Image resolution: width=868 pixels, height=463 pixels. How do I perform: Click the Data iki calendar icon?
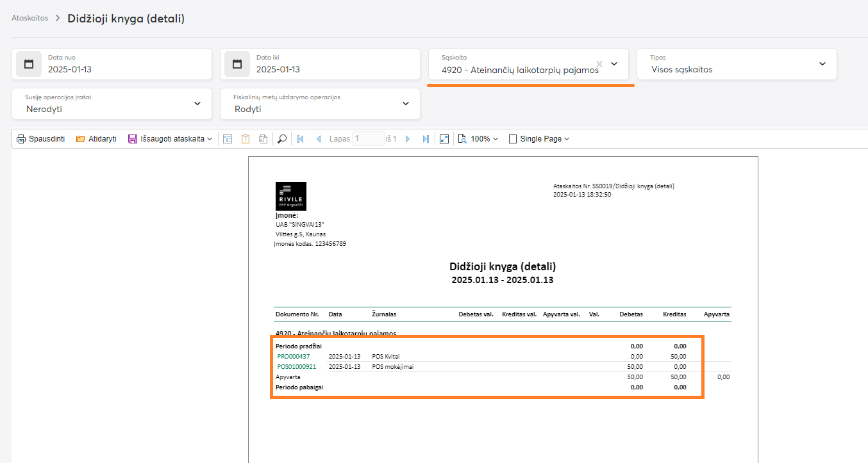point(237,64)
